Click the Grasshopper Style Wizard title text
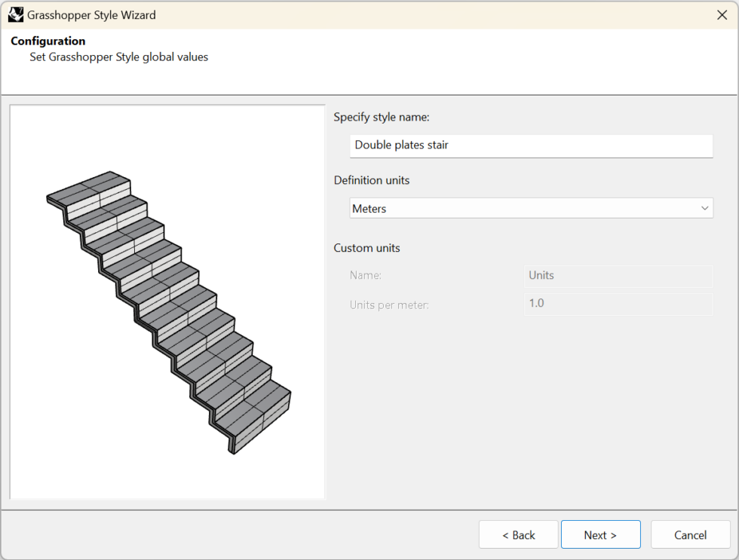The image size is (739, 560). coord(92,14)
